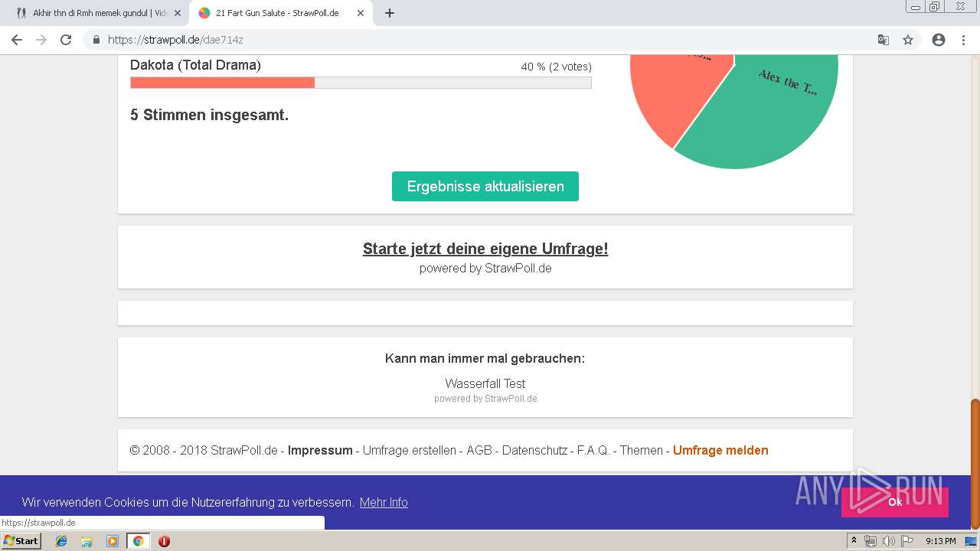
Task: Go forward in browser history
Action: point(41,40)
